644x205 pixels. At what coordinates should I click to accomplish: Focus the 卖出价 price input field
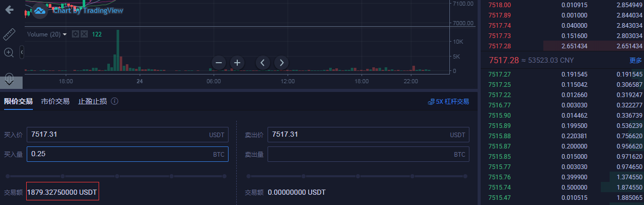[x=368, y=135]
